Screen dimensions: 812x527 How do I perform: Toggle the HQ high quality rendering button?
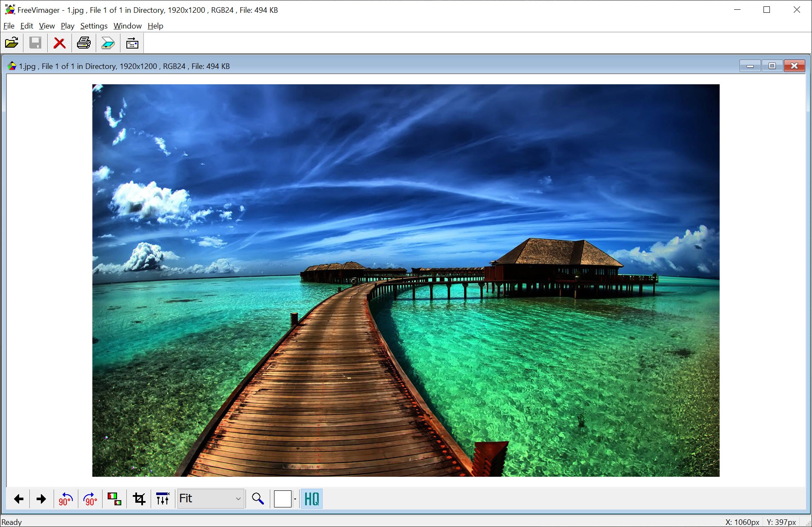coord(312,499)
